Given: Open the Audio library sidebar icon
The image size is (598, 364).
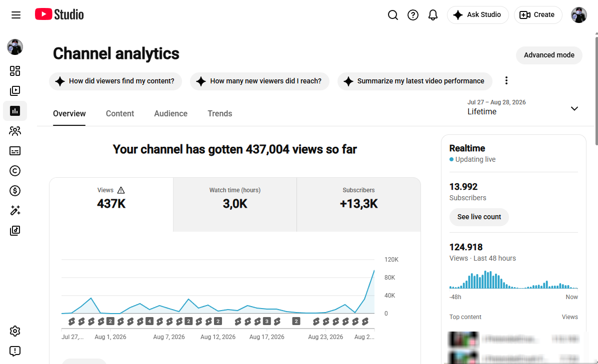Looking at the screenshot, I should pyautogui.click(x=15, y=230).
